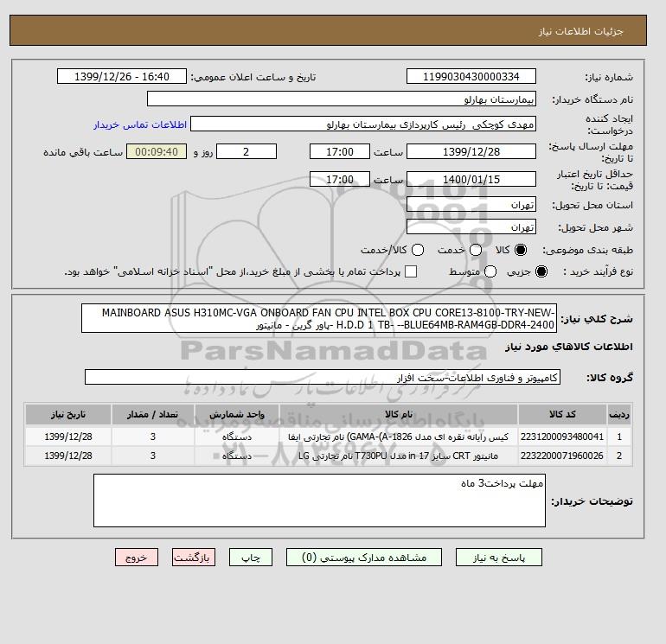Click row 2 need date 1399/12/28
This screenshot has height=644, width=666.
(x=68, y=456)
